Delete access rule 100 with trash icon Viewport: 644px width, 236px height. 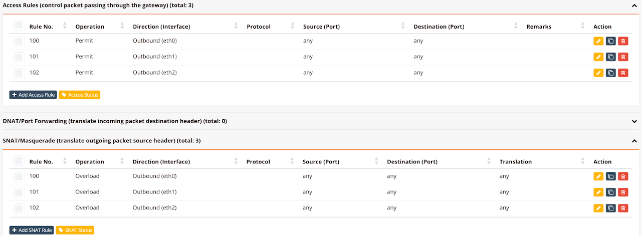coord(623,41)
